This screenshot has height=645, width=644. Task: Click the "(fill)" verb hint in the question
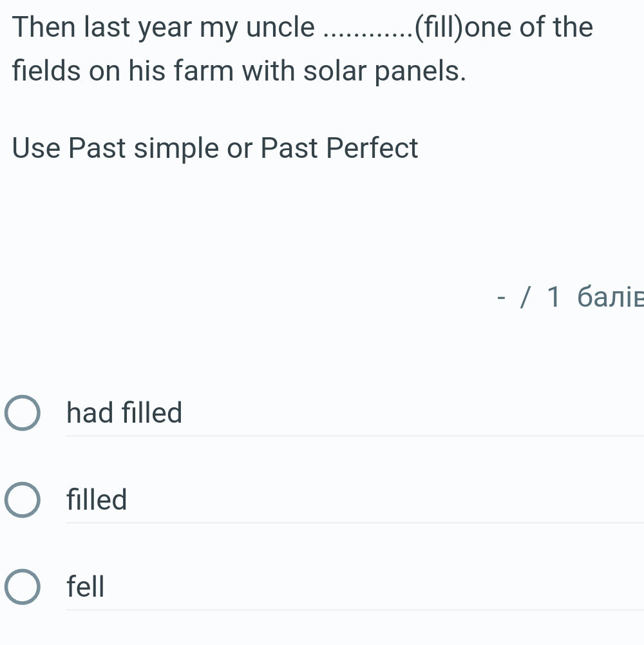pyautogui.click(x=439, y=28)
